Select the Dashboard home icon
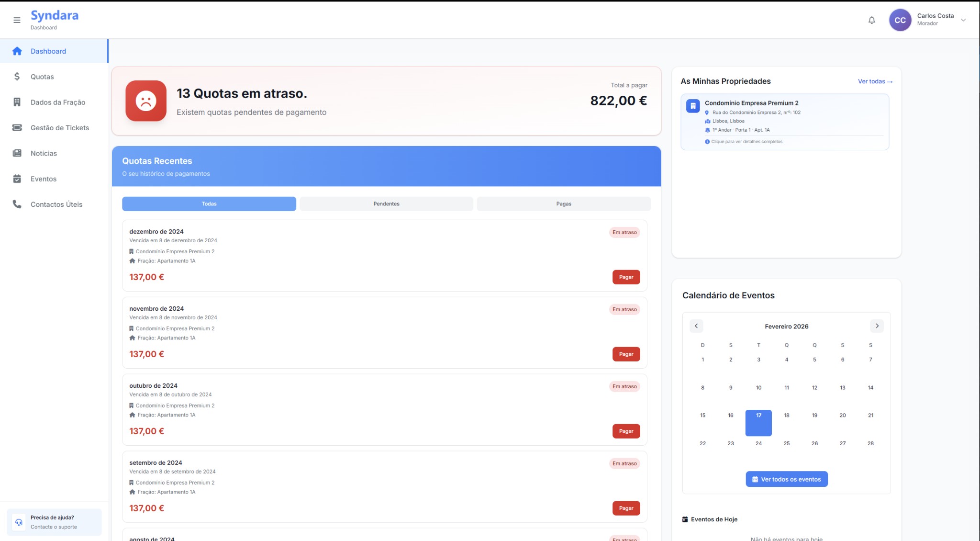 [17, 51]
